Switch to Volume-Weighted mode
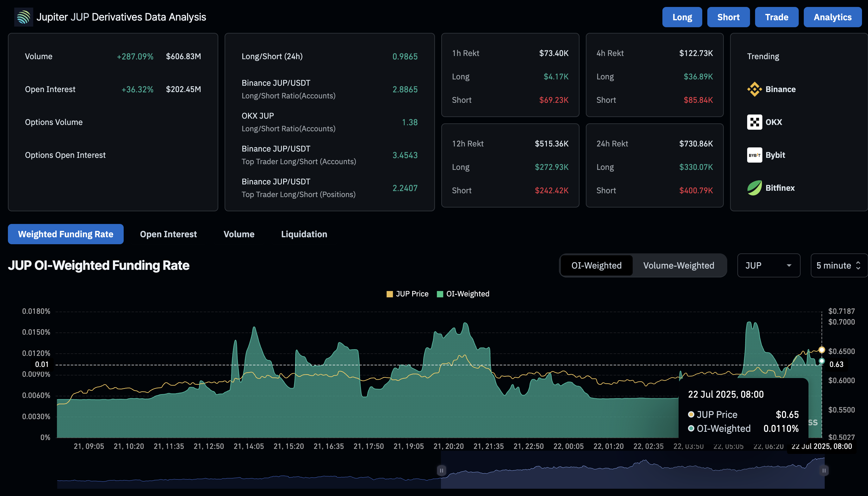 click(x=679, y=265)
